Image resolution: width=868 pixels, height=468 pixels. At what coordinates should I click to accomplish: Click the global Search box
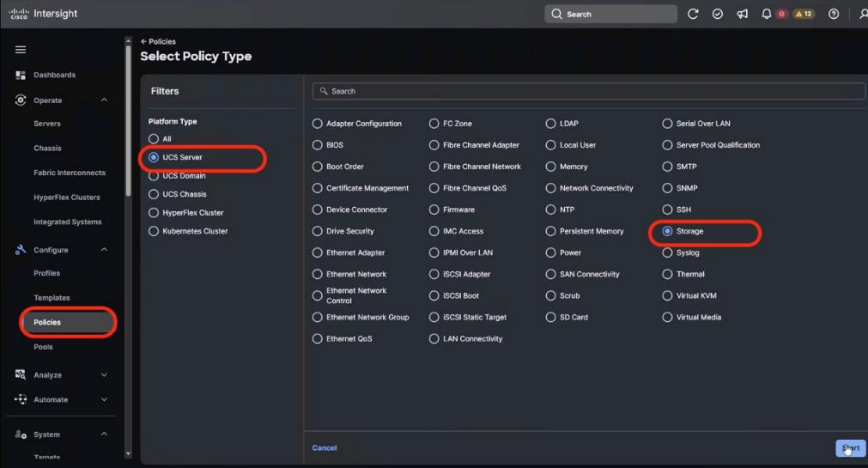(610, 14)
